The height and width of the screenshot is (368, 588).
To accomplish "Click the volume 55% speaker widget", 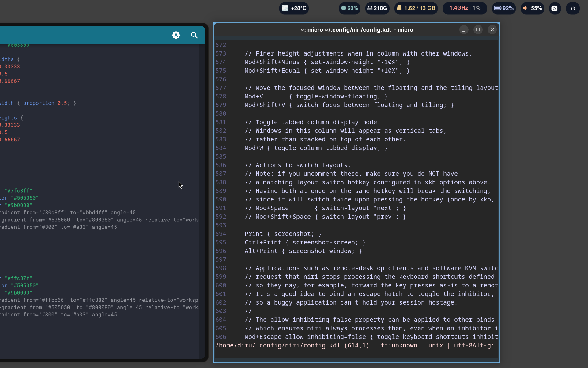I will 532,8.
